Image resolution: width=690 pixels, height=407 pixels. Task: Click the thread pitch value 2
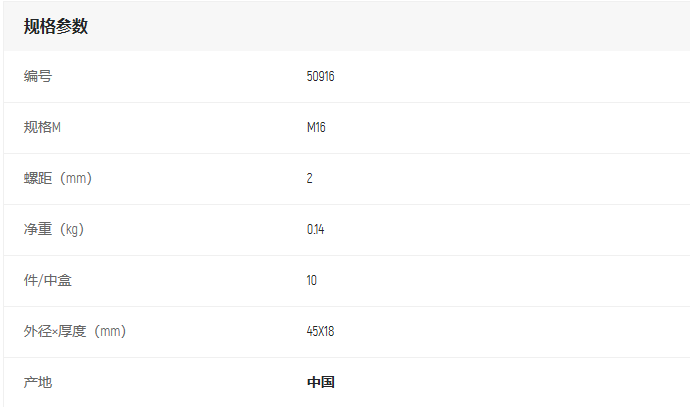tap(309, 178)
